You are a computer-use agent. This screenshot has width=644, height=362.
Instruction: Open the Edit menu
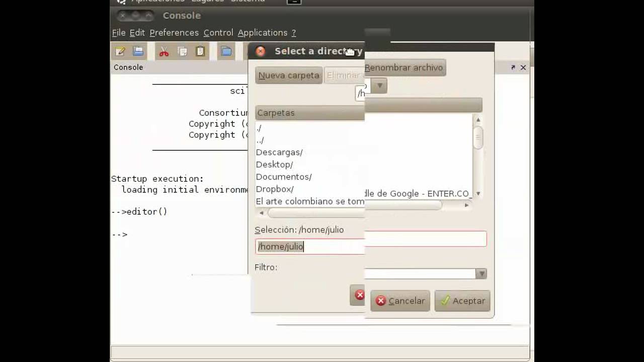click(x=137, y=33)
